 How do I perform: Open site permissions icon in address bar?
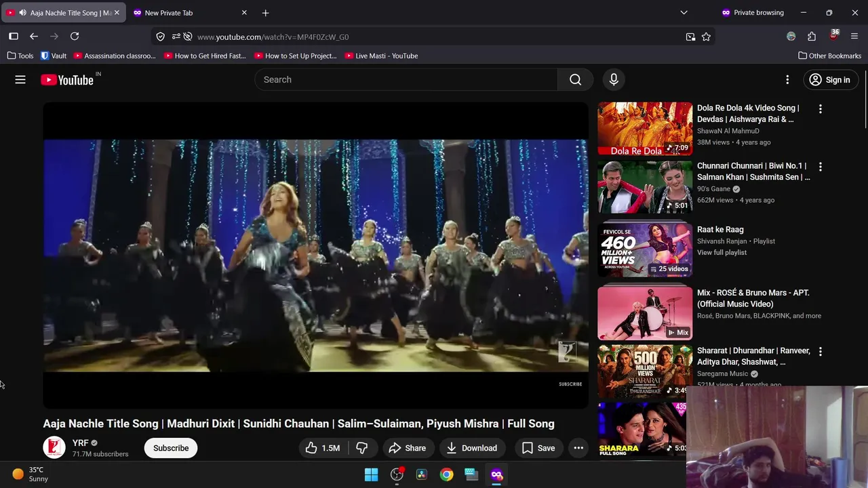tap(176, 37)
